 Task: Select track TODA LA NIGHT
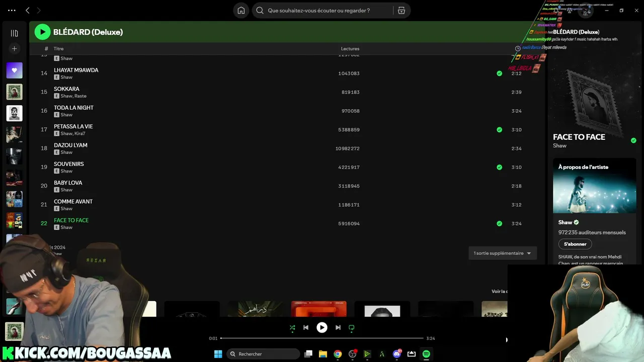point(73,108)
